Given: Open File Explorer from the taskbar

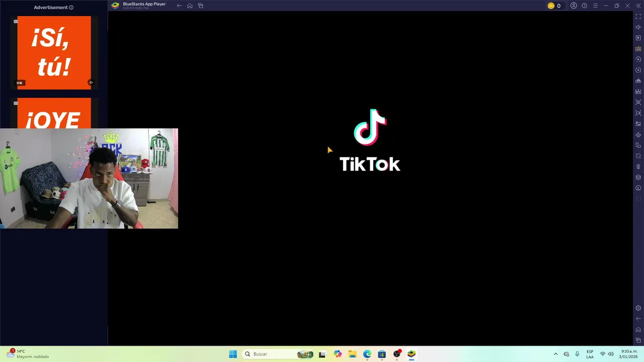Looking at the screenshot, I should (x=352, y=354).
